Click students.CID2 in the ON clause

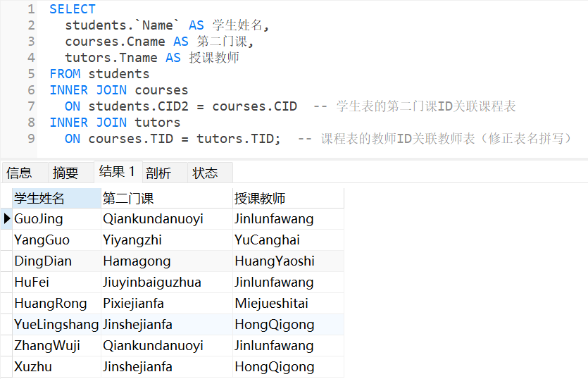tap(139, 106)
